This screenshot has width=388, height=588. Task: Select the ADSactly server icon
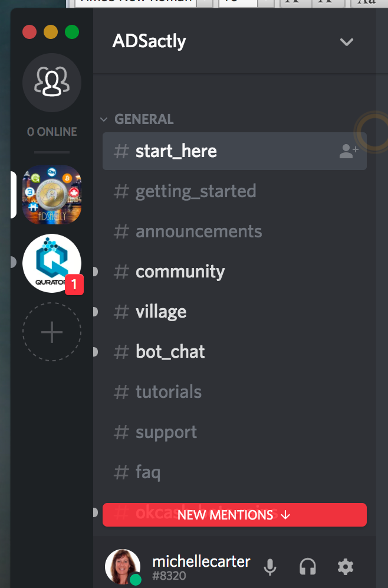click(x=52, y=195)
